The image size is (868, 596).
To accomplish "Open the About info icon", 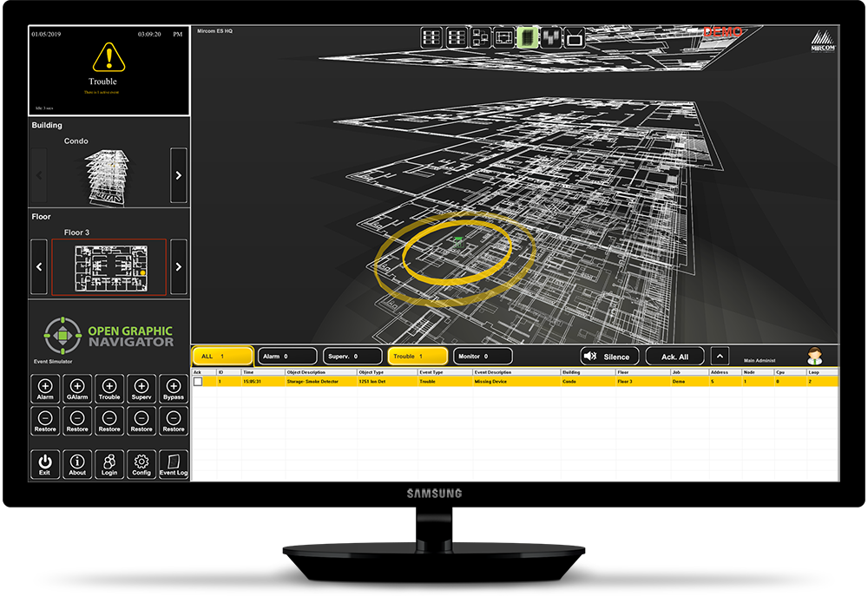I will pos(77,464).
